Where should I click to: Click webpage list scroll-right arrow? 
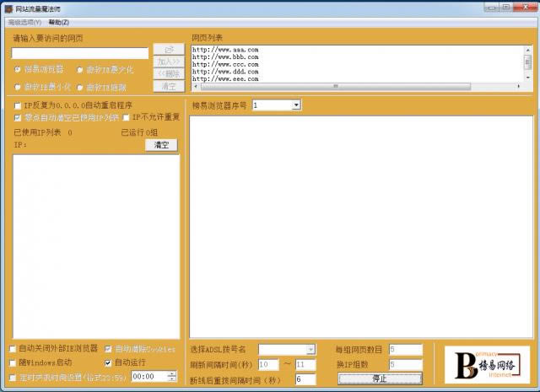519,86
